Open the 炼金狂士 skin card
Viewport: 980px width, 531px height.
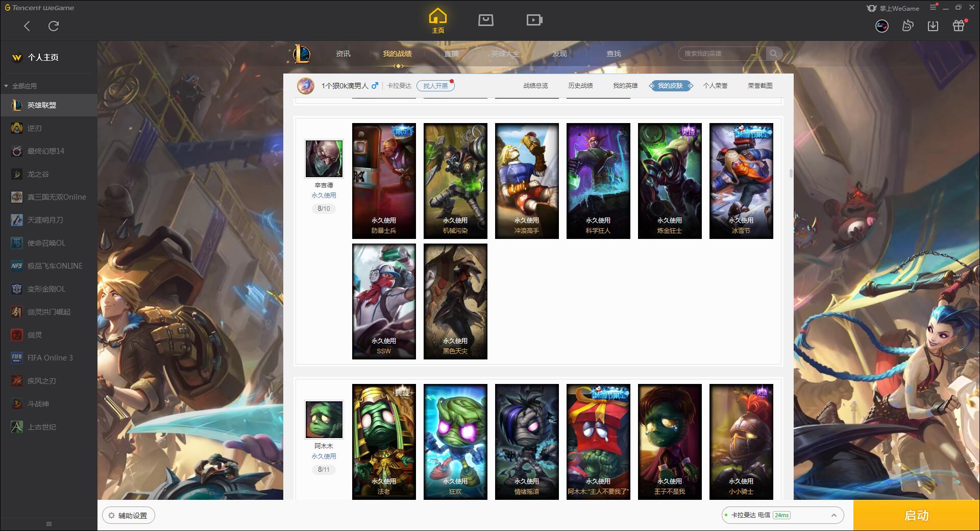point(670,181)
